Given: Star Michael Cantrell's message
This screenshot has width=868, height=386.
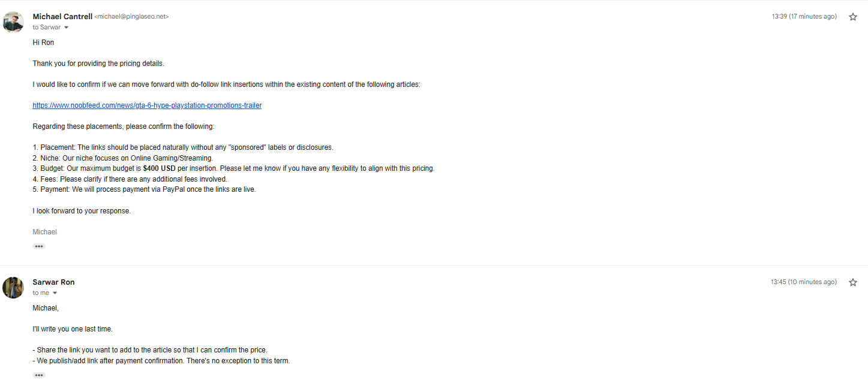Looking at the screenshot, I should click(853, 17).
